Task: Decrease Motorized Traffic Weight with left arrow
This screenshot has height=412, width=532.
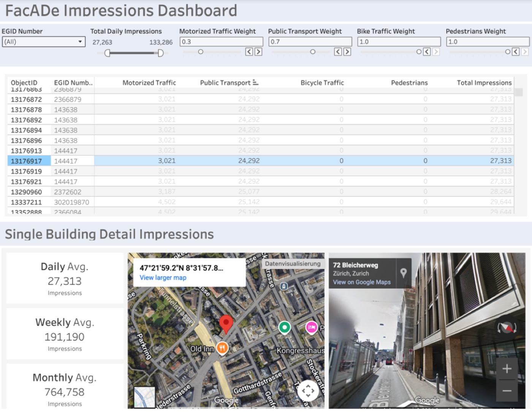Action: pyautogui.click(x=249, y=52)
